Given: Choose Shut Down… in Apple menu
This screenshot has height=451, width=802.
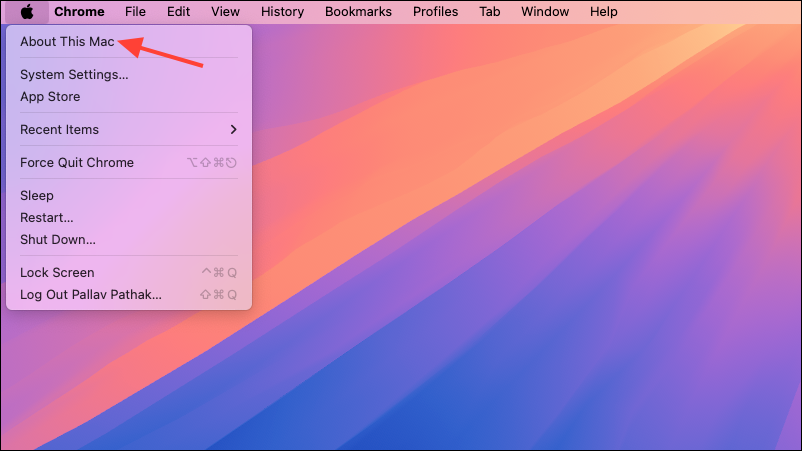Looking at the screenshot, I should 129,239.
